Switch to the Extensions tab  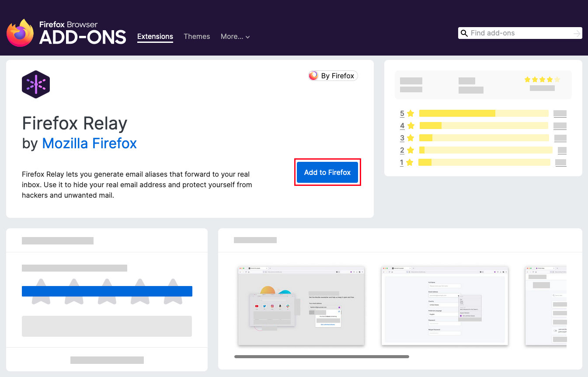155,37
